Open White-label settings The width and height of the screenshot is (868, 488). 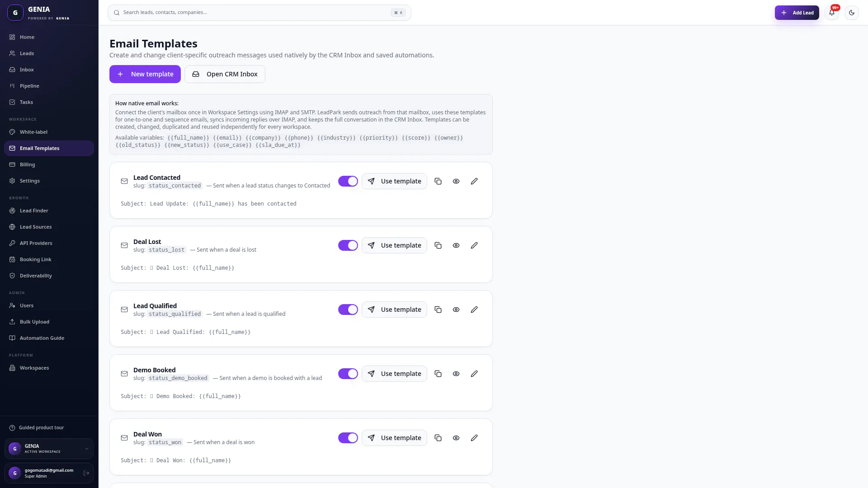[49, 132]
